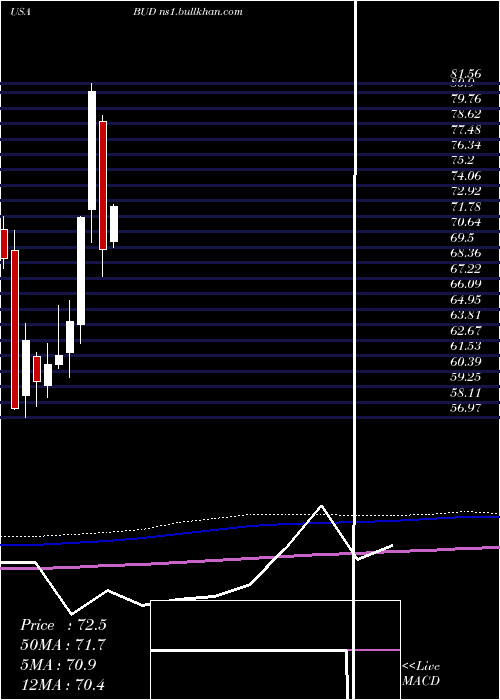Click the 61.53 price level label

[x=466, y=346]
